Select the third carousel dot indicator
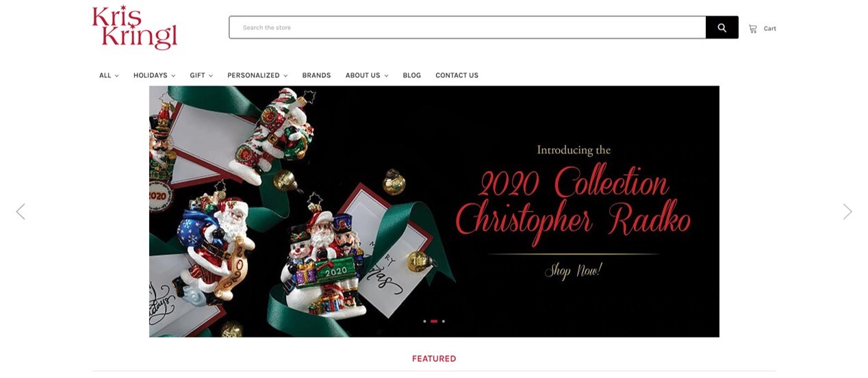Viewport: 868px width, 378px height. 443,321
